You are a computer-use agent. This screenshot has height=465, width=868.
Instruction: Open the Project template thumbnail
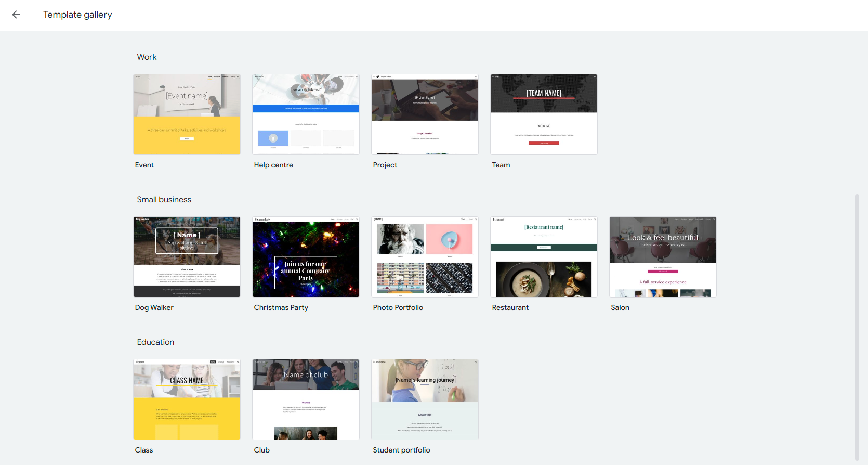point(425,114)
